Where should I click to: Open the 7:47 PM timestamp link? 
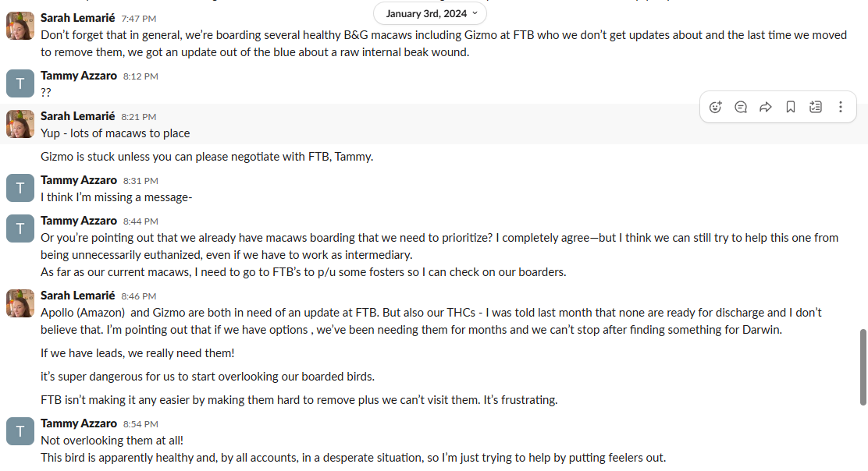point(137,17)
